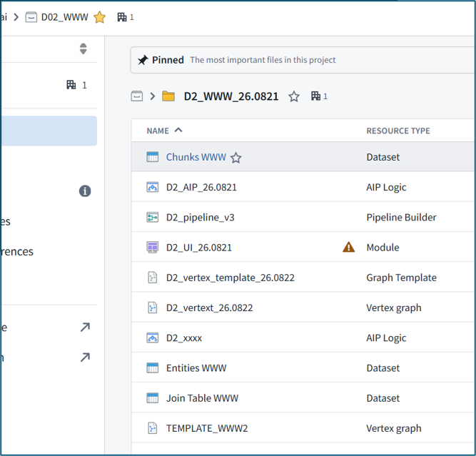Click the info icon in the sidebar

tap(85, 191)
